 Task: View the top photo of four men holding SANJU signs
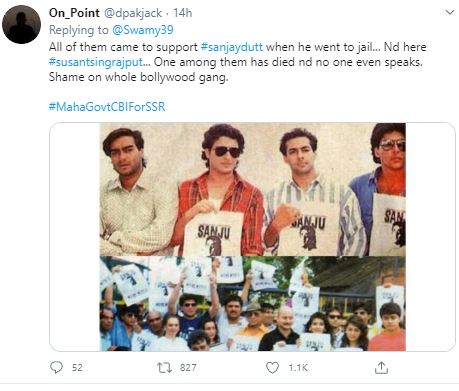tap(253, 189)
